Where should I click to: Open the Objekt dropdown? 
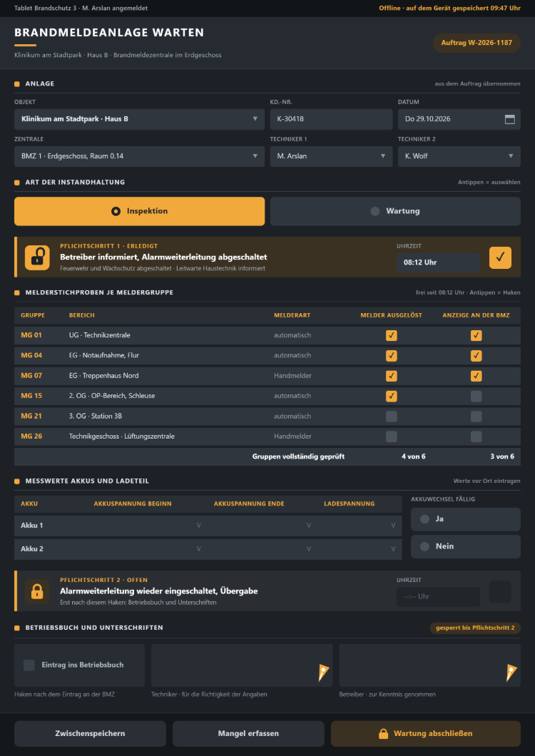139,119
